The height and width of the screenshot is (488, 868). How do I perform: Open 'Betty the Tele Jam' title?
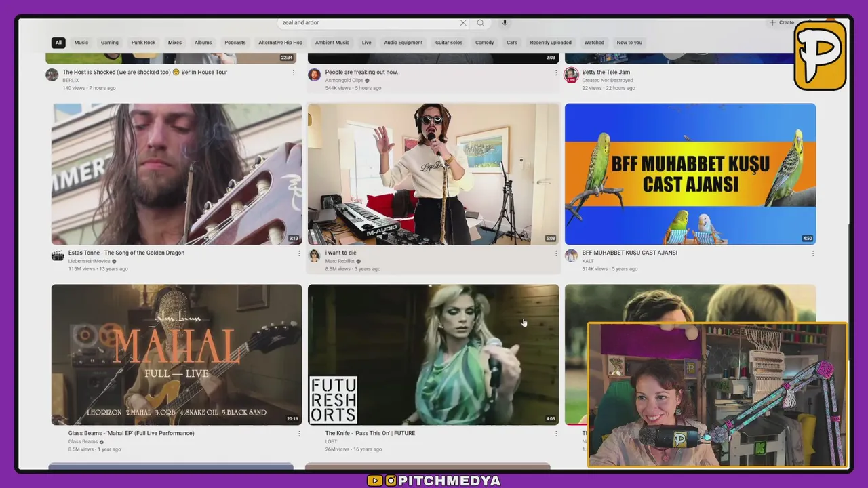[x=606, y=72]
